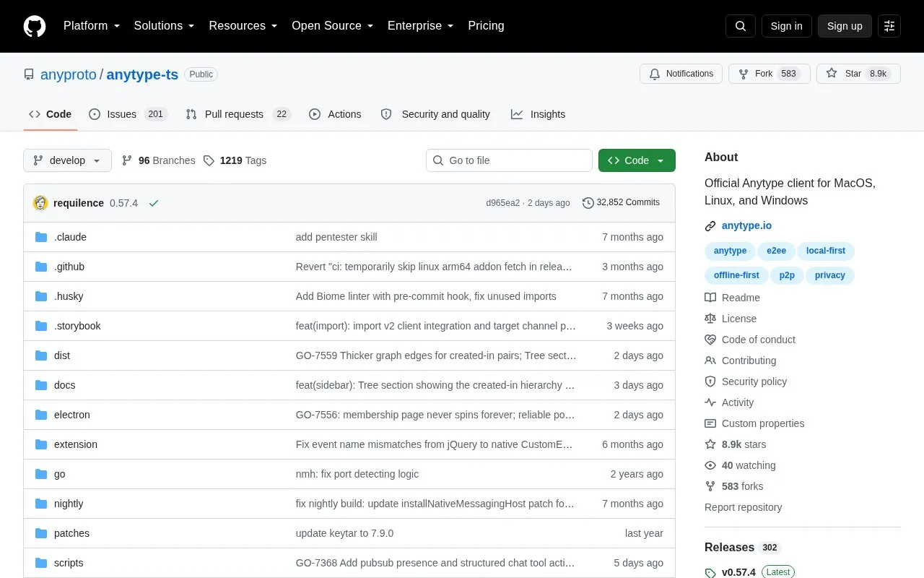Click the License scale icon
This screenshot has width=924, height=578.
[710, 319]
